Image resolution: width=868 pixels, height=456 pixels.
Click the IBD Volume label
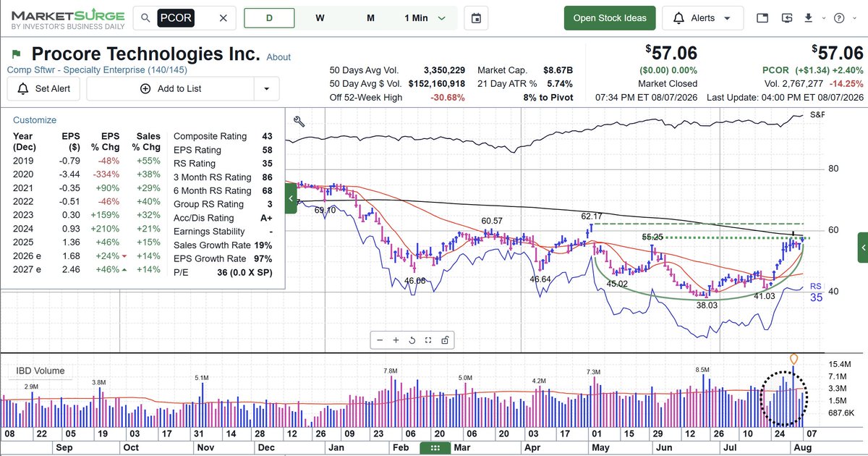(41, 371)
